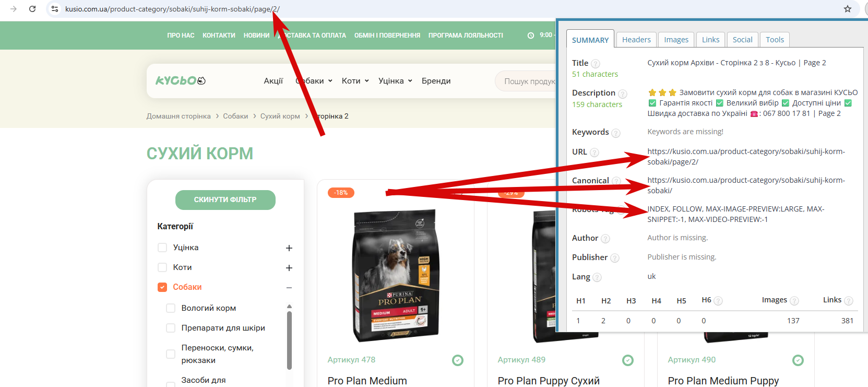Click the КУСЬО logo

[181, 80]
